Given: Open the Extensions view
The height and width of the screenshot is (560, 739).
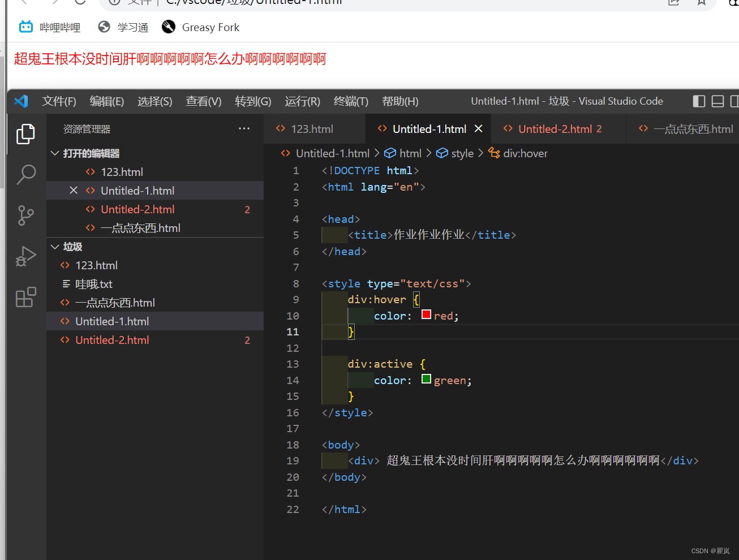Looking at the screenshot, I should click(x=26, y=297).
